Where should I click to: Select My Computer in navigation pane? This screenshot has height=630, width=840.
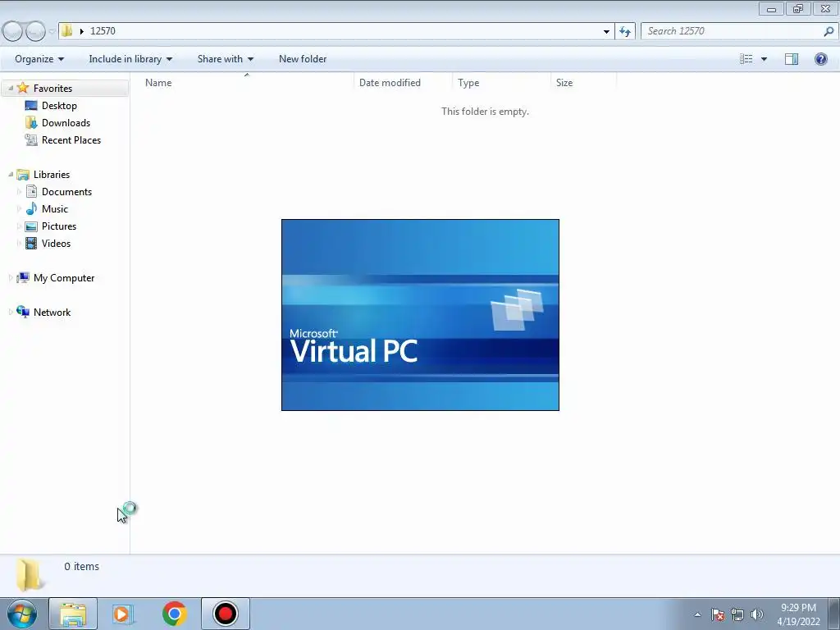pos(64,277)
